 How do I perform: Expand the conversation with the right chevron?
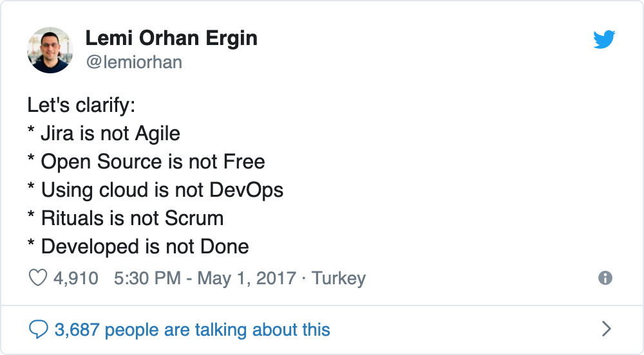tap(607, 329)
